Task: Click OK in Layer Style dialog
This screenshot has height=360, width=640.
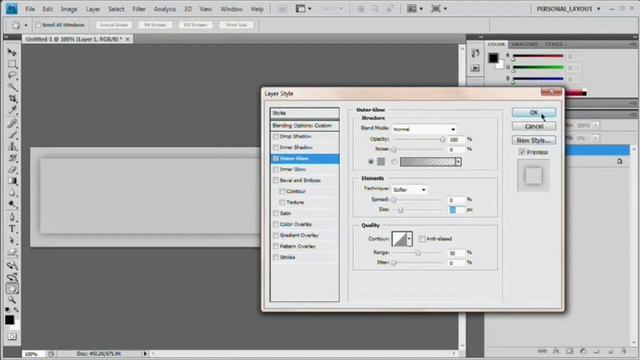Action: pos(534,113)
